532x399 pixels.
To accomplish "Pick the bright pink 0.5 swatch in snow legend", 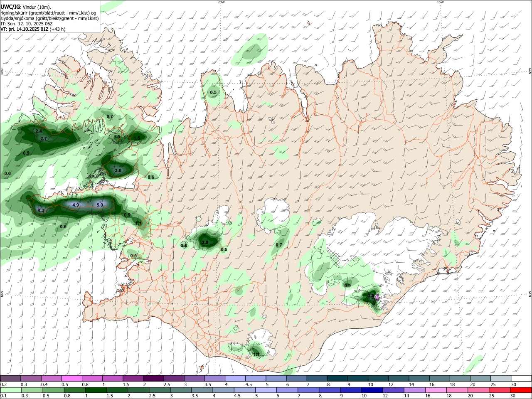I will click(71, 378).
